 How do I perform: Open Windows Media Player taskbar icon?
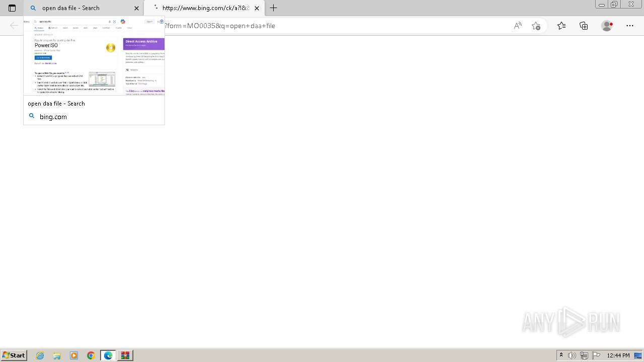(x=74, y=355)
